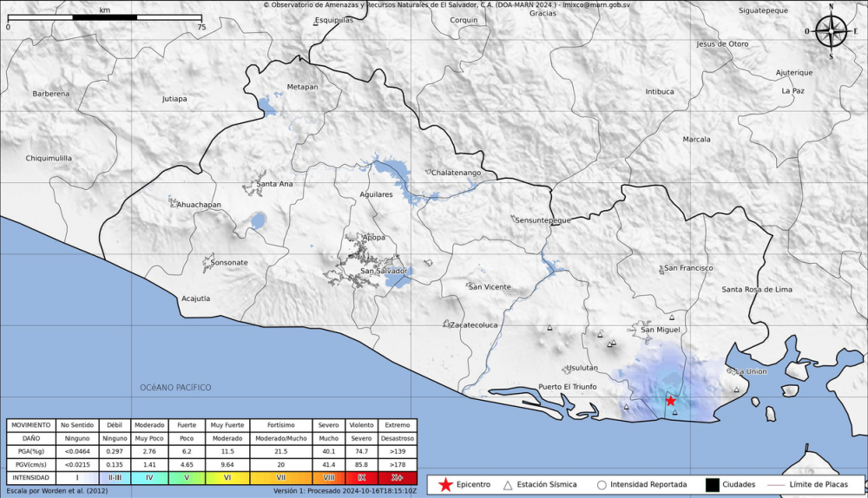Click the Santa Ana city label
Screen dimensions: 868x498
(274, 183)
